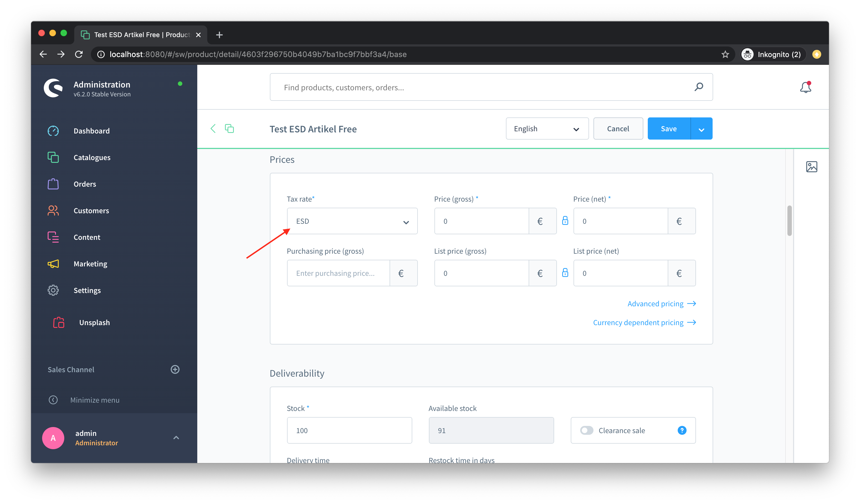
Task: Open the Customers section icon
Action: pos(53,210)
